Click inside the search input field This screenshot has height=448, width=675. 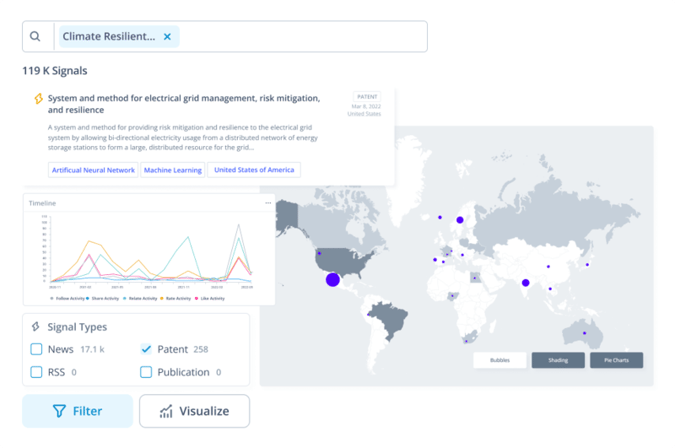(x=300, y=37)
